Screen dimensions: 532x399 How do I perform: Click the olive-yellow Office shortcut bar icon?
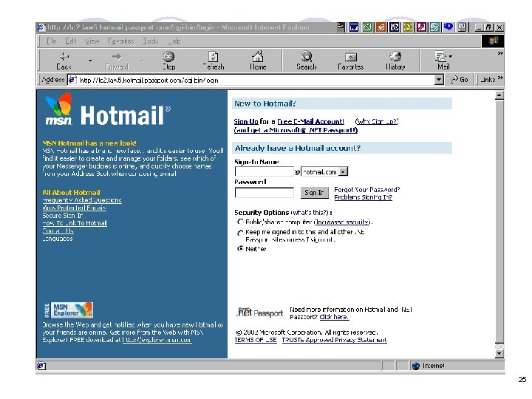pyautogui.click(x=408, y=27)
